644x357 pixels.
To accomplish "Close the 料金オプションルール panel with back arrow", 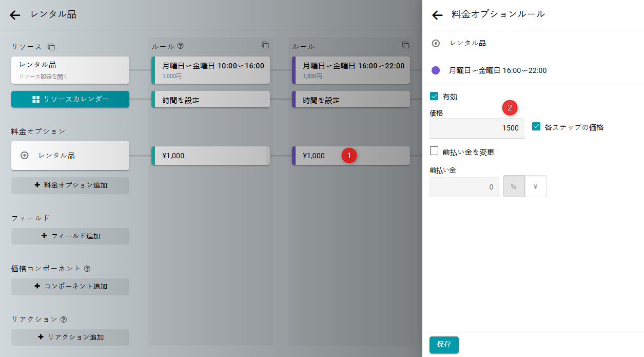I will point(437,15).
